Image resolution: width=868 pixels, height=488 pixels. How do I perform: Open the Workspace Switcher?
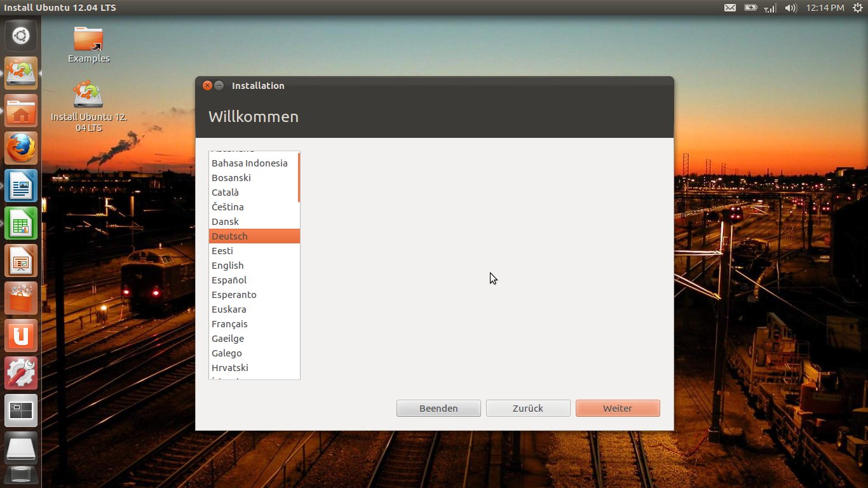[x=21, y=410]
